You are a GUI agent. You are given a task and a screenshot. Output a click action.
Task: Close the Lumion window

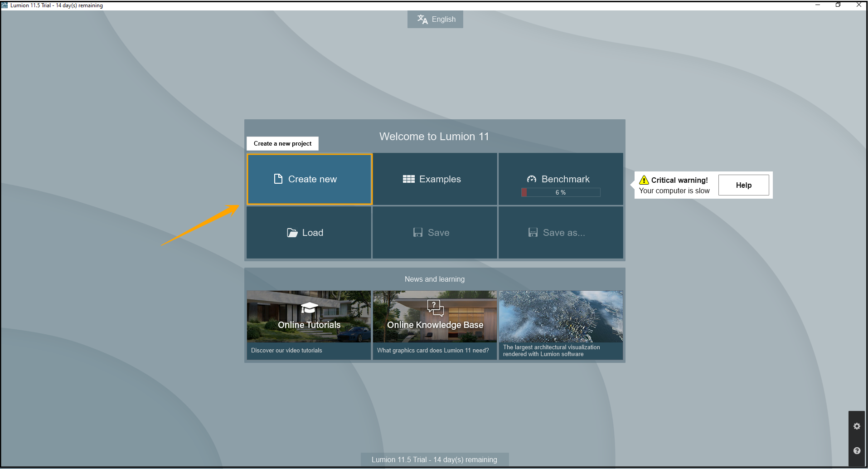(858, 5)
